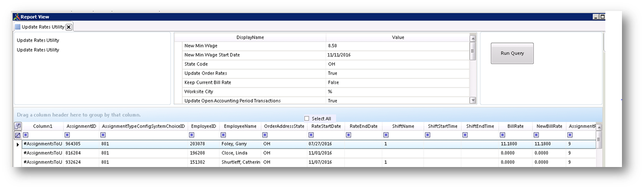Sort grid by NewBillRate header

click(x=550, y=126)
